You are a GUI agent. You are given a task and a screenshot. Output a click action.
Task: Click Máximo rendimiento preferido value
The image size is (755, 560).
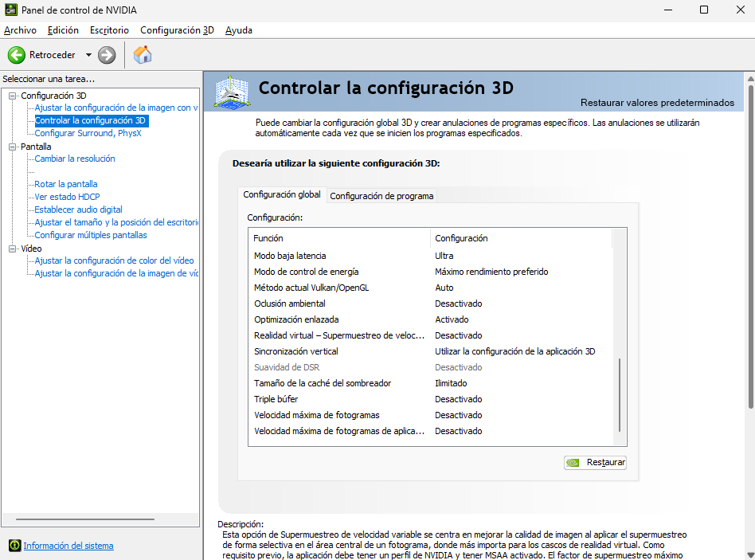(x=491, y=272)
